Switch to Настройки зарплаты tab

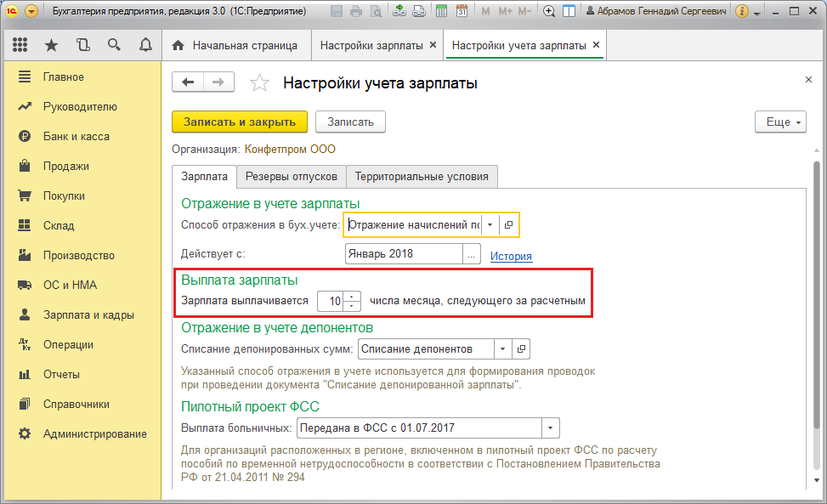coord(371,45)
